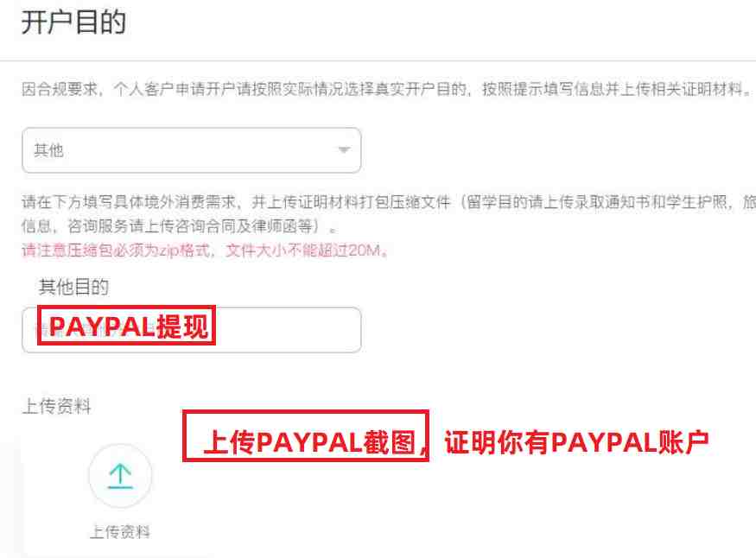
Task: Select the 其他 text inside combo box
Action: click(48, 150)
